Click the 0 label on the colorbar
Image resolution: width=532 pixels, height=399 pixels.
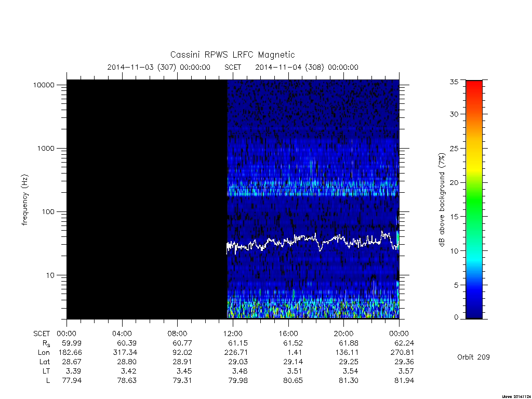pos(456,317)
